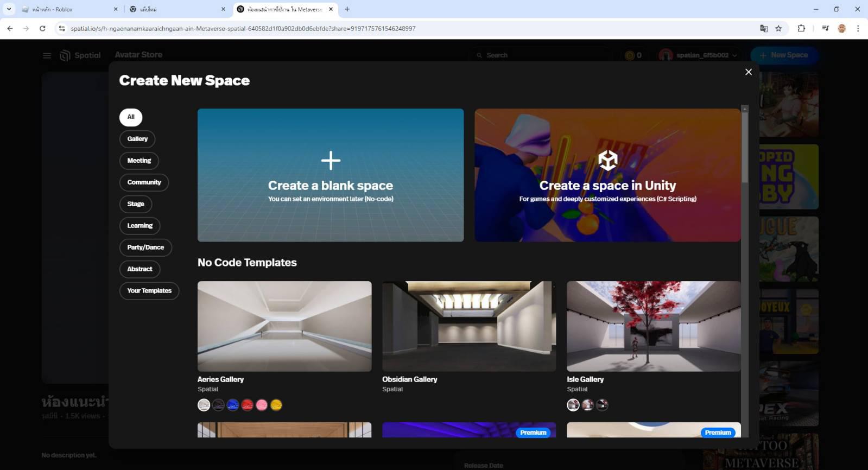Screen dimensions: 868x470
Task: Choose yellow color variant for Aeries Gallery
Action: click(276, 405)
